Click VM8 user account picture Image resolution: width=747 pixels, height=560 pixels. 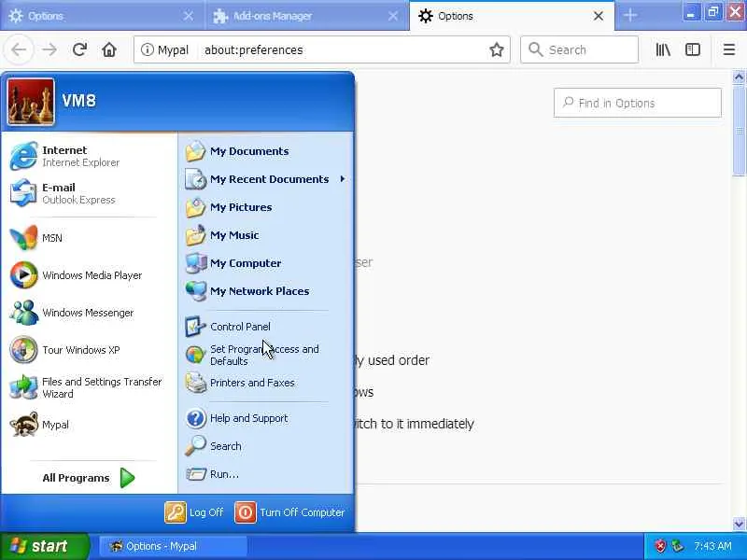(31, 101)
